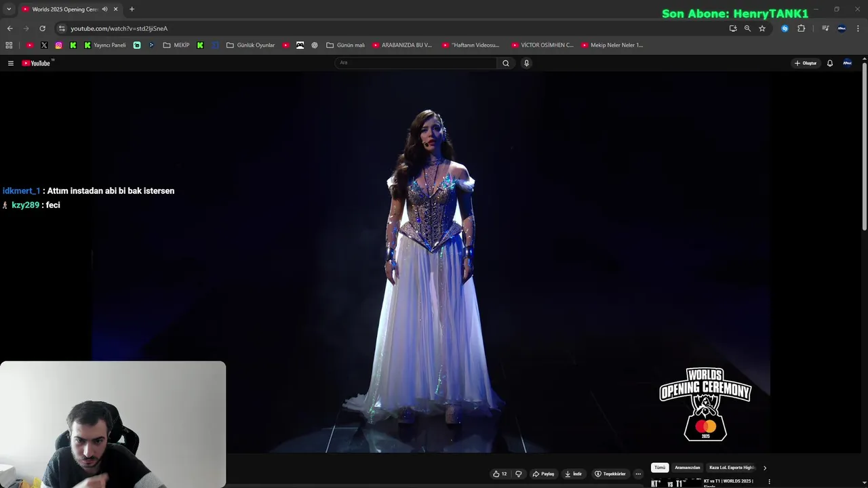868x488 pixels.
Task: Open the Extensions puzzle icon
Action: (801, 28)
